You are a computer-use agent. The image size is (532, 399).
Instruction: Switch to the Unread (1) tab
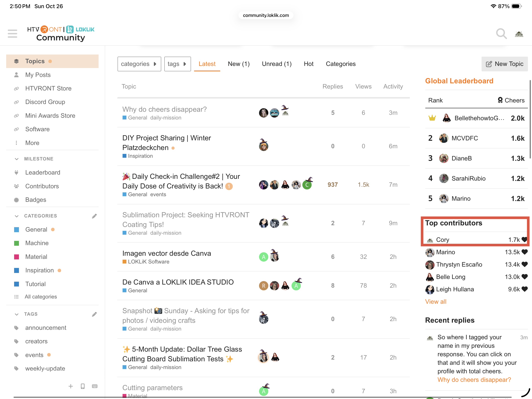277,64
